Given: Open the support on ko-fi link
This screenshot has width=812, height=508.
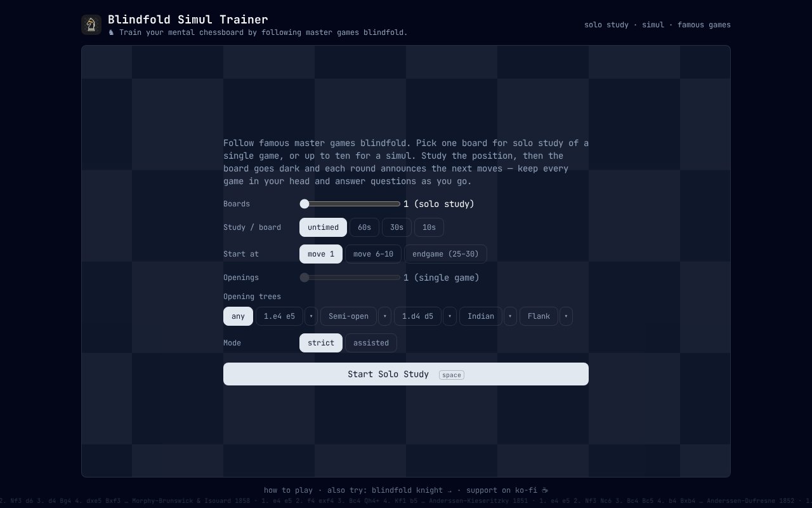Looking at the screenshot, I should coord(507,490).
